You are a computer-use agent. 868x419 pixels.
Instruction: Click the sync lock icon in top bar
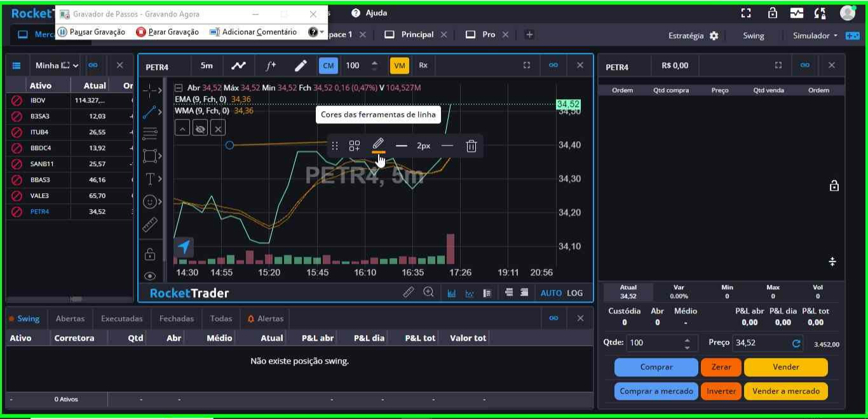click(x=820, y=13)
